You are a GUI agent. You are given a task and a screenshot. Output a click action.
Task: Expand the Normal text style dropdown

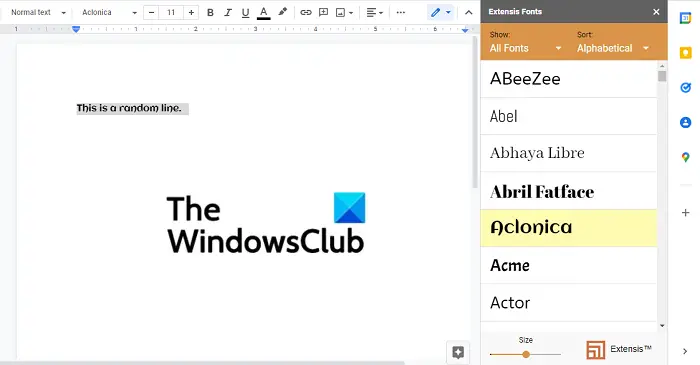[x=38, y=12]
